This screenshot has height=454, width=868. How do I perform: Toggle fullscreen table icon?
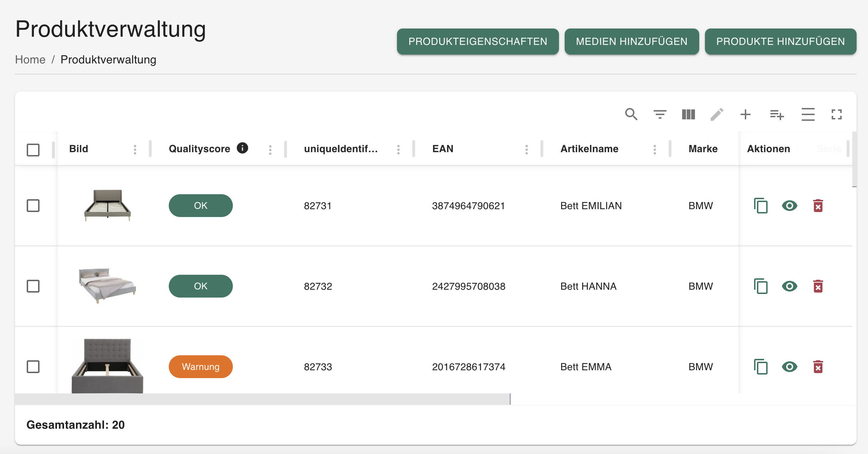[836, 114]
